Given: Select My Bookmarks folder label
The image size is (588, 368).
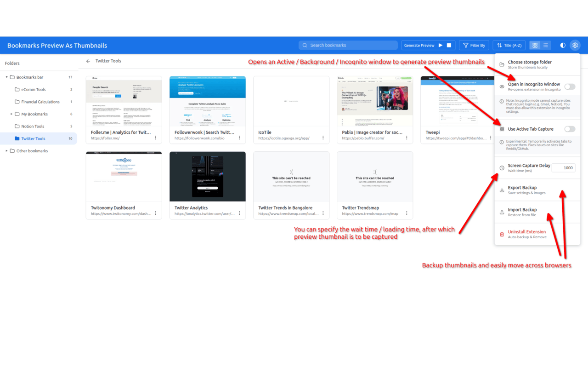Looking at the screenshot, I should [x=34, y=114].
